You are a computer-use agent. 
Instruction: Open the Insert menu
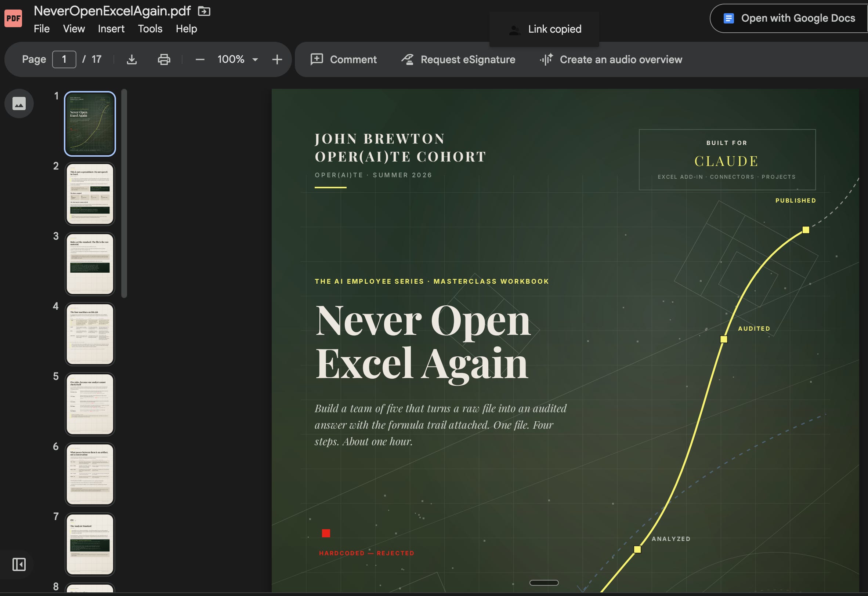(x=111, y=29)
